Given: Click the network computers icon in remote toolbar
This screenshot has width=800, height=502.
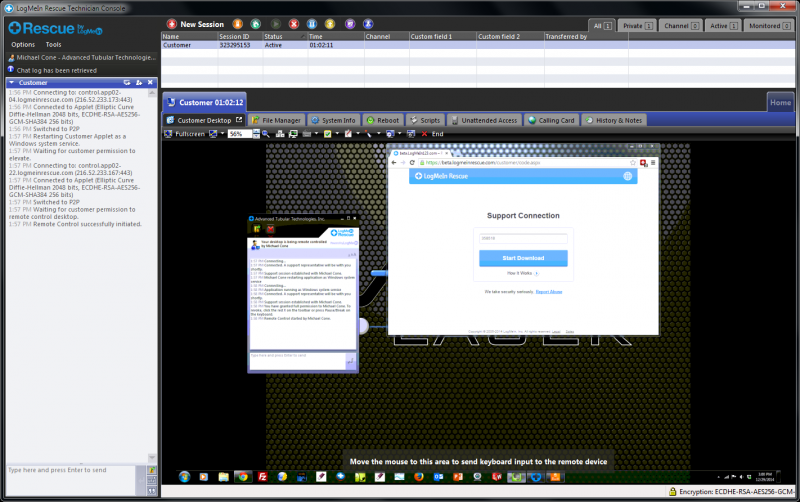Looking at the screenshot, I should 280,134.
